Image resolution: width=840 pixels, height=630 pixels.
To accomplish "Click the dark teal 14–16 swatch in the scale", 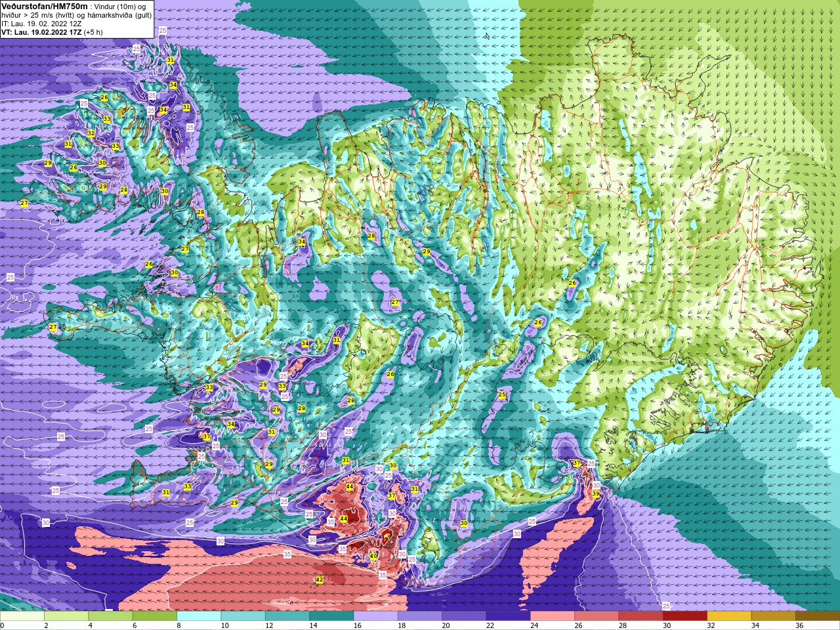I will (x=331, y=616).
